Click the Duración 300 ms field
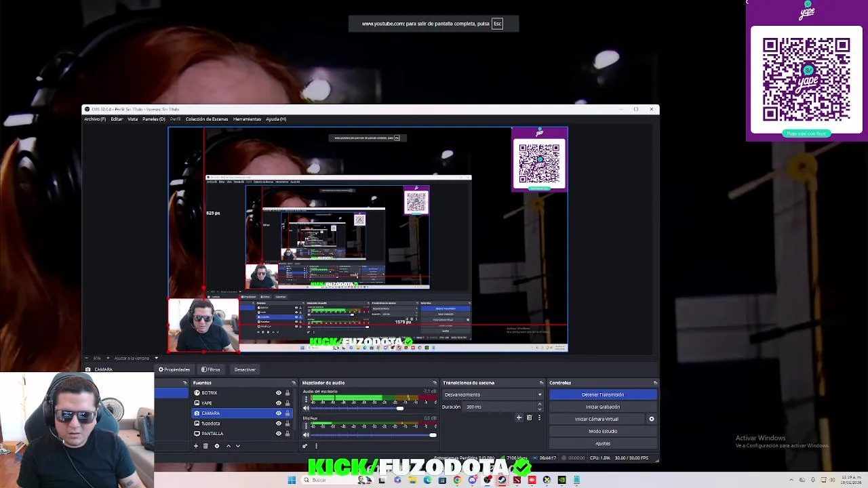The width and height of the screenshot is (868, 488). (x=499, y=407)
